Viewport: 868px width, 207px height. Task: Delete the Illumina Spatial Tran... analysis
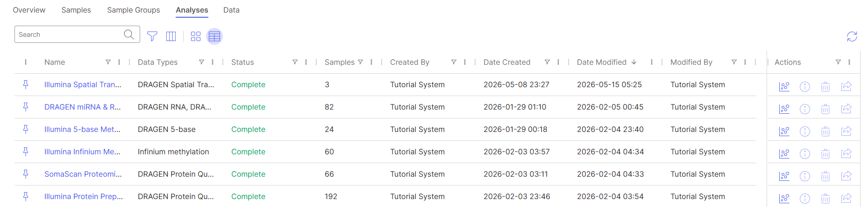point(825,86)
